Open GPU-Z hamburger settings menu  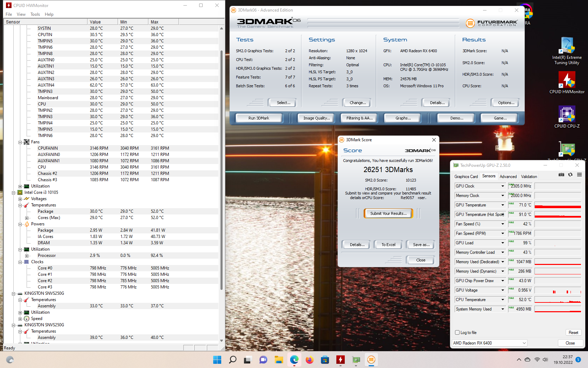point(580,174)
